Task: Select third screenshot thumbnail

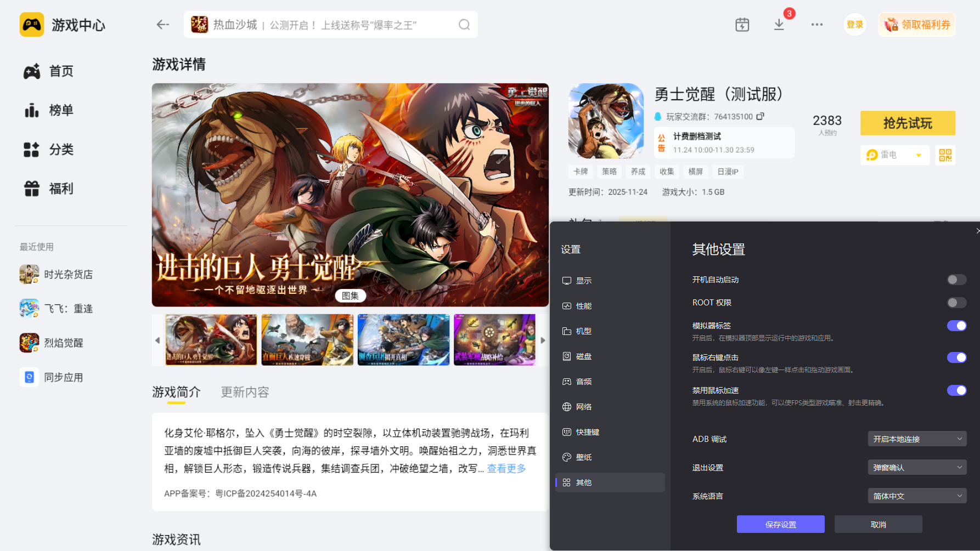Action: (403, 340)
